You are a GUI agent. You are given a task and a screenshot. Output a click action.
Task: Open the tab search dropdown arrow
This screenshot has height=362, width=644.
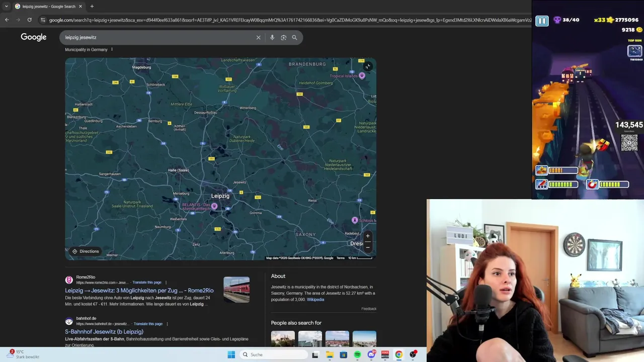6,7
